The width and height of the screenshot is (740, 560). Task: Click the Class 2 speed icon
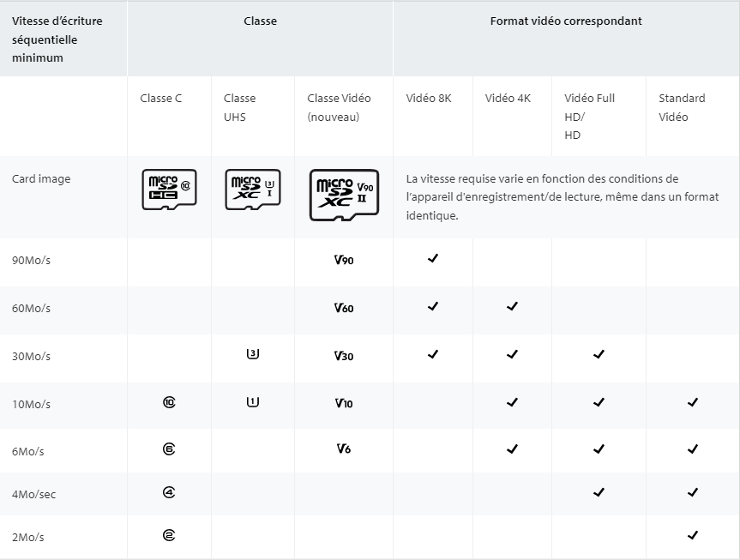point(169,535)
